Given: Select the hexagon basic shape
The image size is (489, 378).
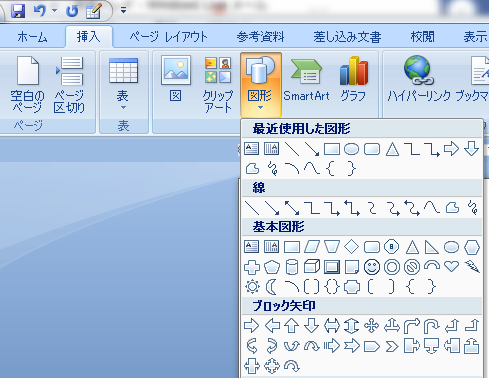Looking at the screenshot, I should click(x=472, y=247).
